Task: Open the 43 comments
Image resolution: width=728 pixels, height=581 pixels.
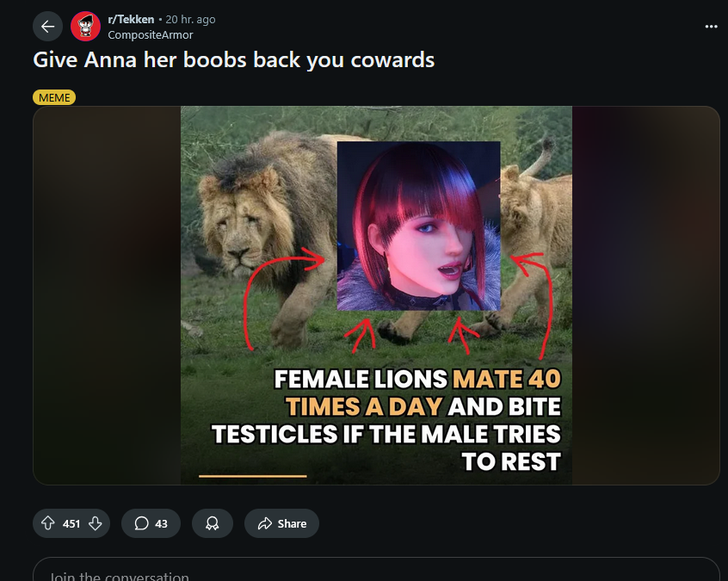Action: (x=151, y=523)
